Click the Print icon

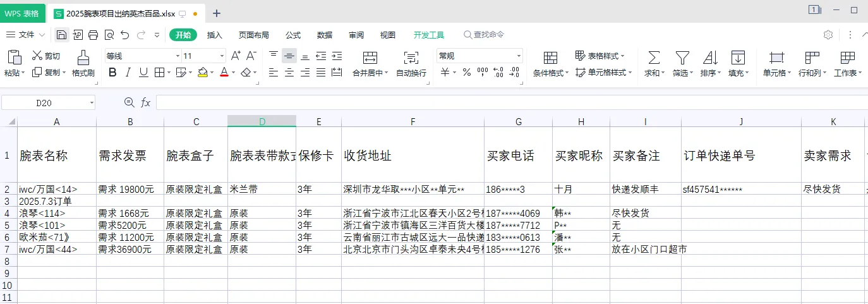tap(93, 35)
